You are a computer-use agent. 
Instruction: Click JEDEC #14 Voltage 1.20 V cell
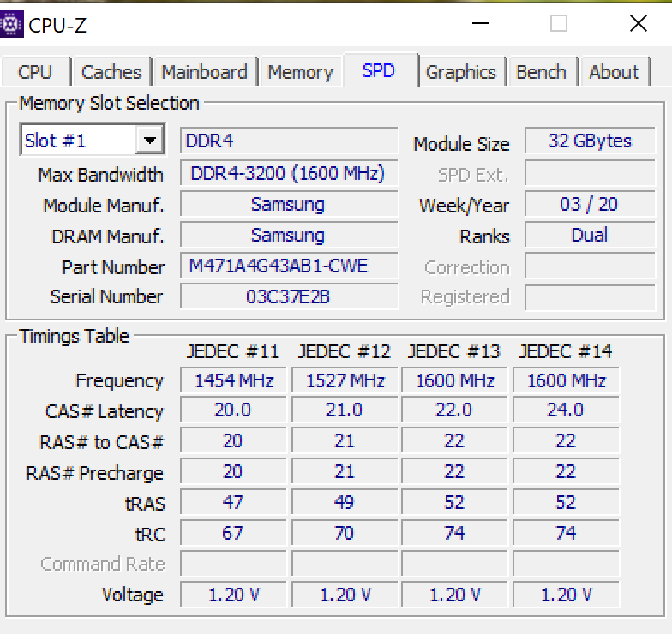(566, 595)
